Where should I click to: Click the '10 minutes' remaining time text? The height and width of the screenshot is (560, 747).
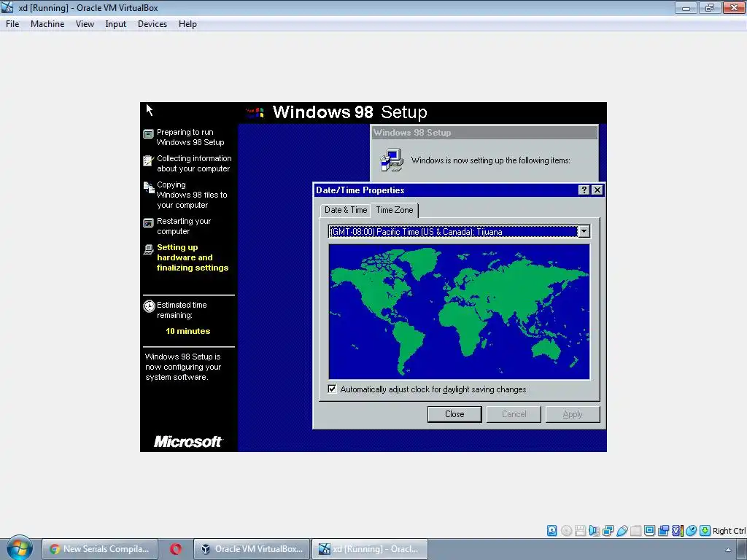tap(187, 331)
